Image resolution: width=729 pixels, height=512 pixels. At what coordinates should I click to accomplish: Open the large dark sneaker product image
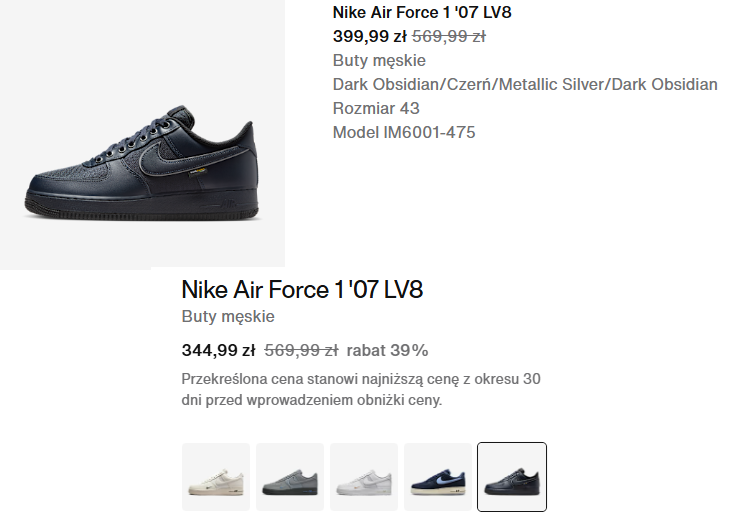141,160
